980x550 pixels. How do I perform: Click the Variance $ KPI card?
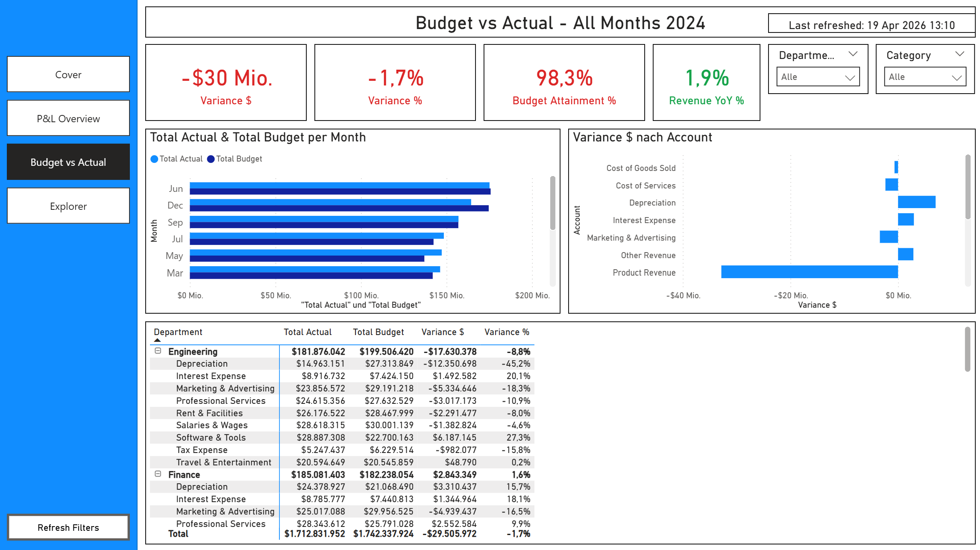pyautogui.click(x=226, y=82)
